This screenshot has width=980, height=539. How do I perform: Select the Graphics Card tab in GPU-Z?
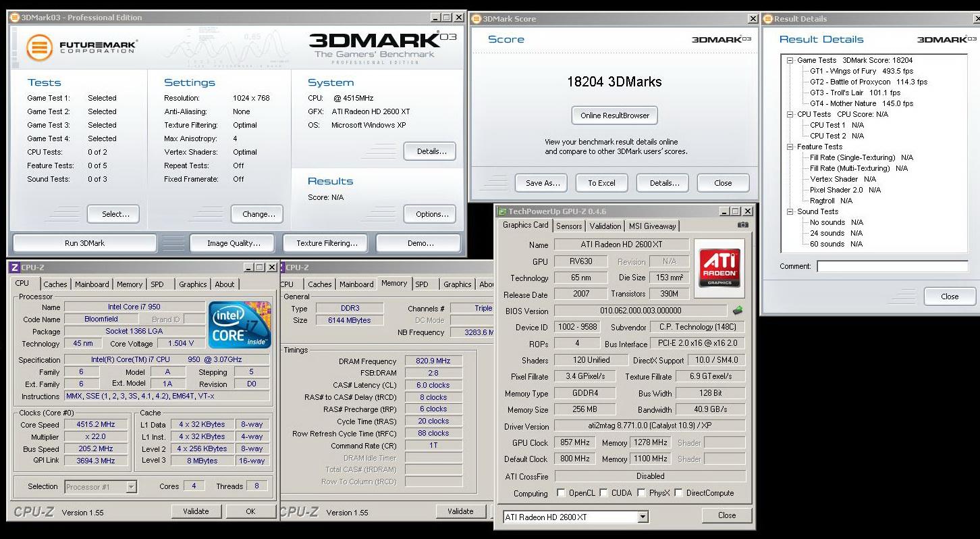coord(526,225)
